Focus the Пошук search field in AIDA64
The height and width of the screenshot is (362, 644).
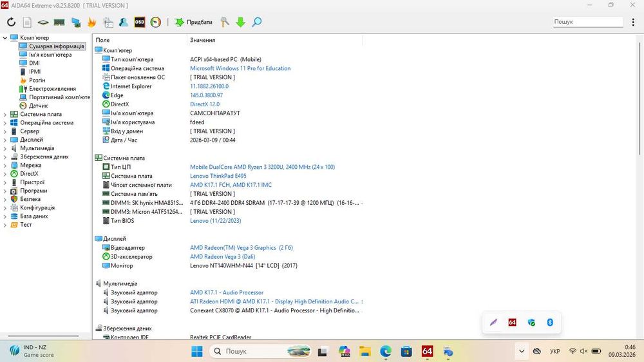pos(588,22)
